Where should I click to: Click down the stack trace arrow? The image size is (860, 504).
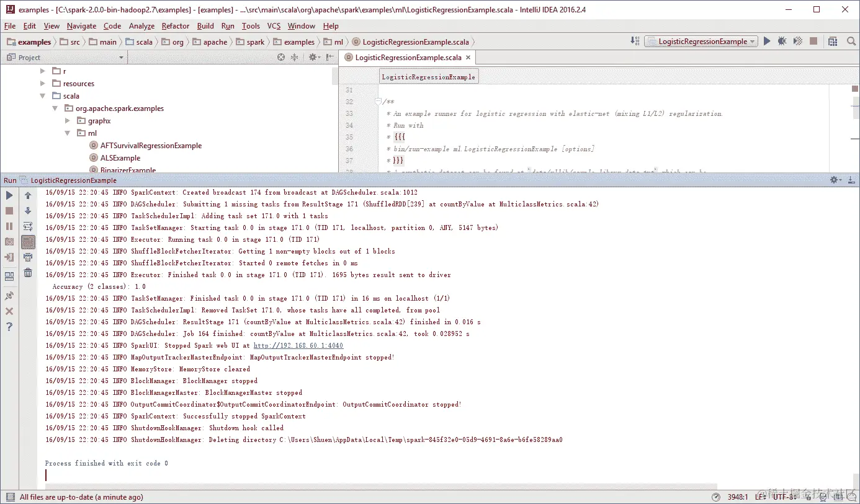28,211
